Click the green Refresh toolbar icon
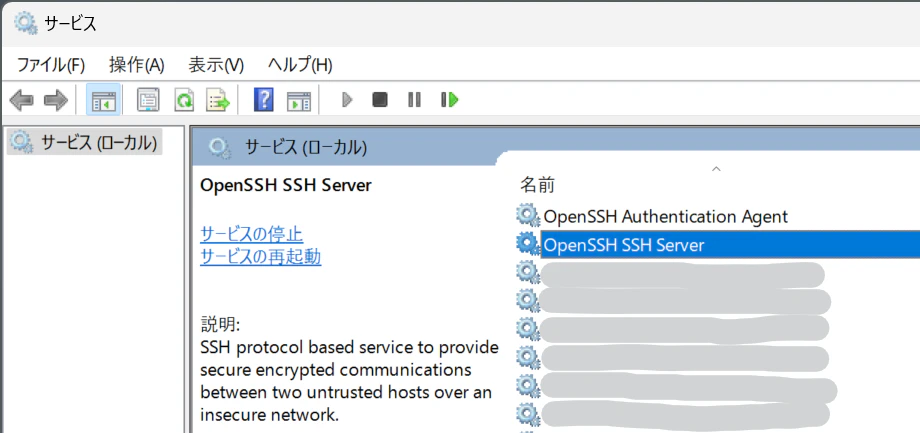The height and width of the screenshot is (433, 920). tap(184, 100)
